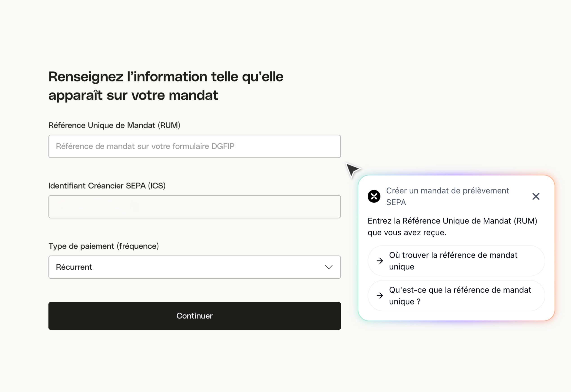Click arrow icon beside 'Qu'est-ce que la référence'
Image resolution: width=571 pixels, height=392 pixels.
[380, 296]
